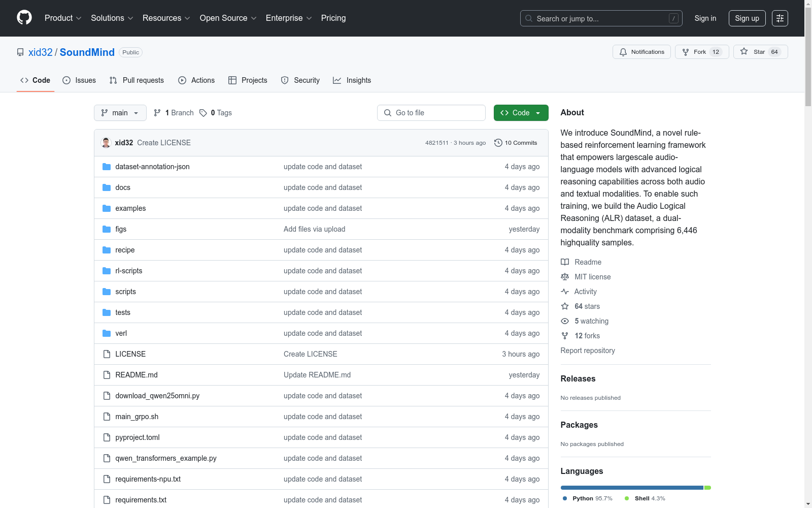The image size is (812, 508).
Task: Click the scales icon next to MIT license
Action: (x=565, y=277)
